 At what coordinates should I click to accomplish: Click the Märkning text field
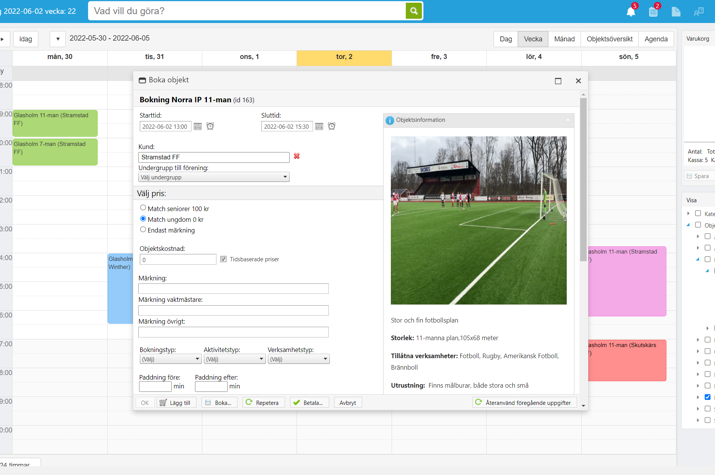click(x=233, y=288)
